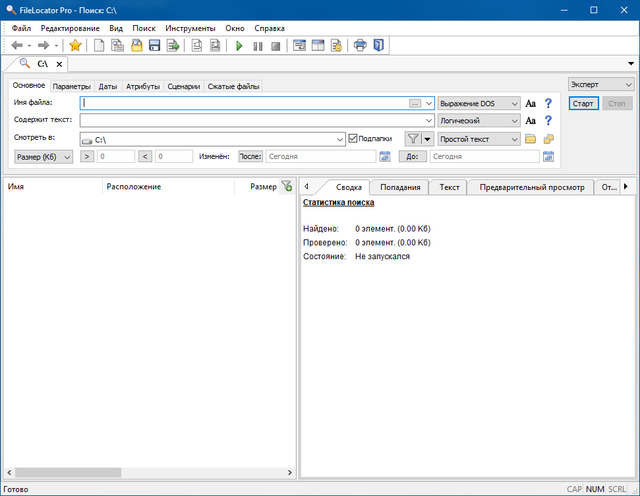Click the Favorites star icon in toolbar

75,45
